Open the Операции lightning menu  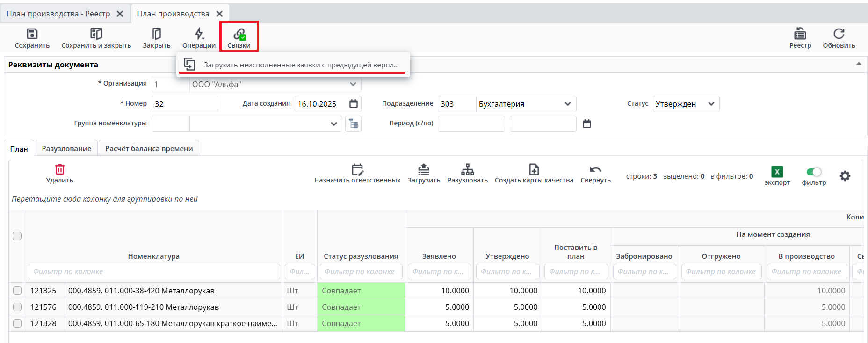pos(199,34)
